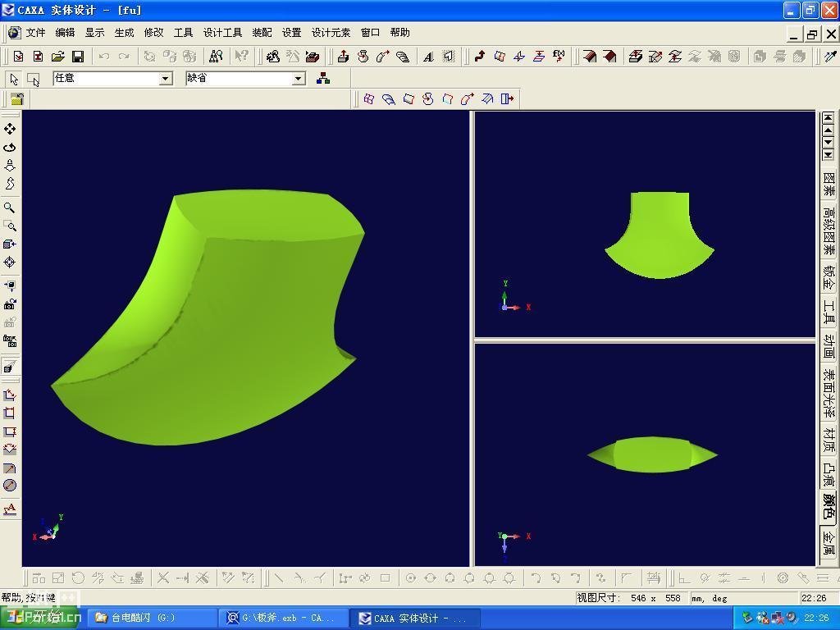Click the context help question-mark pointer

pos(242,56)
